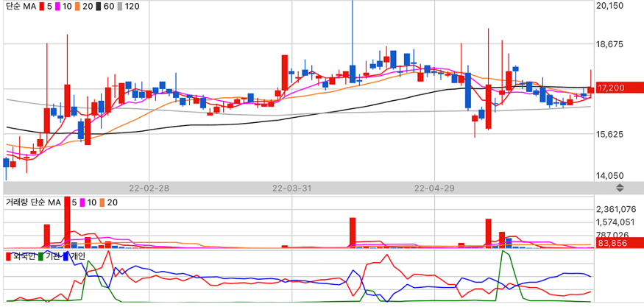Screen dimensions: 644x307
Task: Click the green 기관 legend entry
Action: [49, 257]
